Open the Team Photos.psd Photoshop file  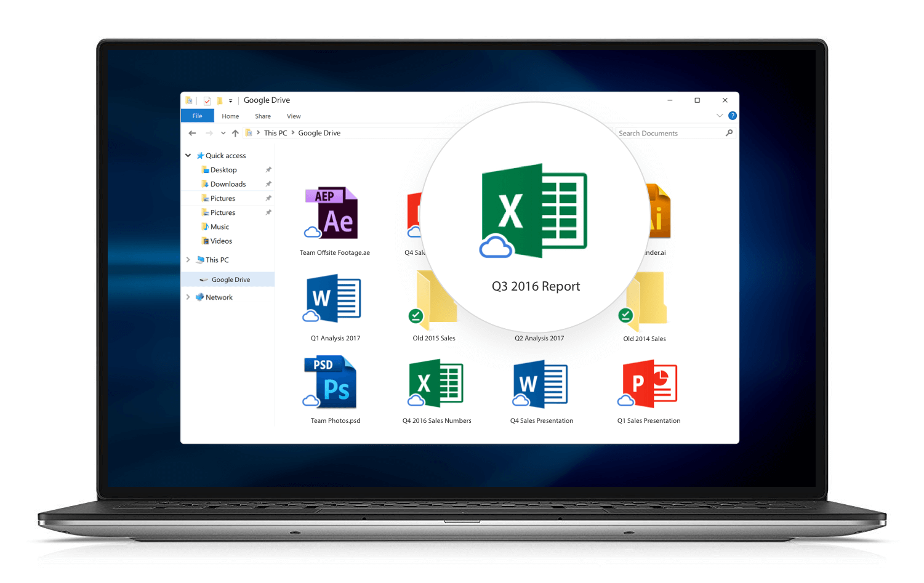[330, 382]
